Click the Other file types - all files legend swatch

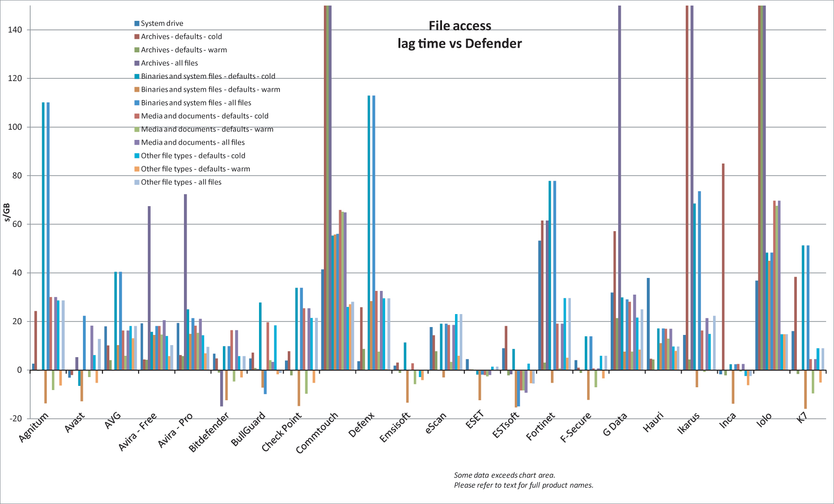[137, 182]
